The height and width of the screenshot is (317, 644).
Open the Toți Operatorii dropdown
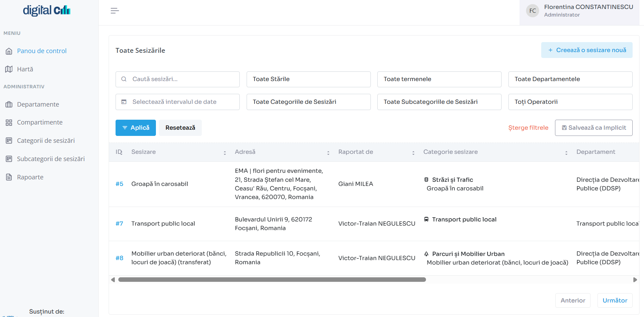(x=570, y=102)
